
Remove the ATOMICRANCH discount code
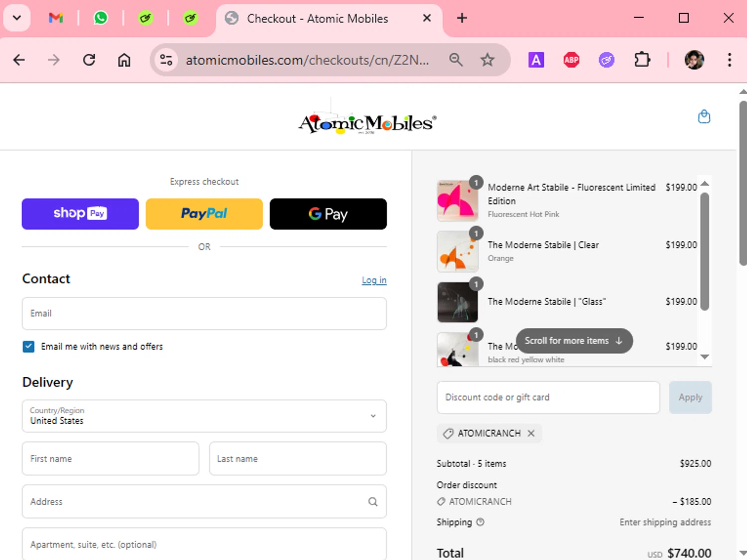tap(531, 433)
